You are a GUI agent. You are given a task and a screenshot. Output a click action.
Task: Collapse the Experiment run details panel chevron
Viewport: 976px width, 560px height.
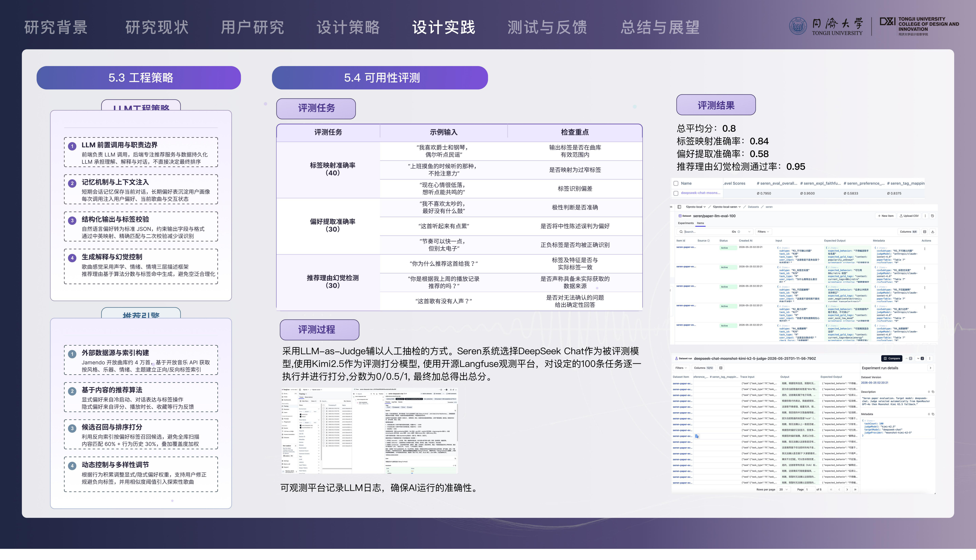click(931, 368)
